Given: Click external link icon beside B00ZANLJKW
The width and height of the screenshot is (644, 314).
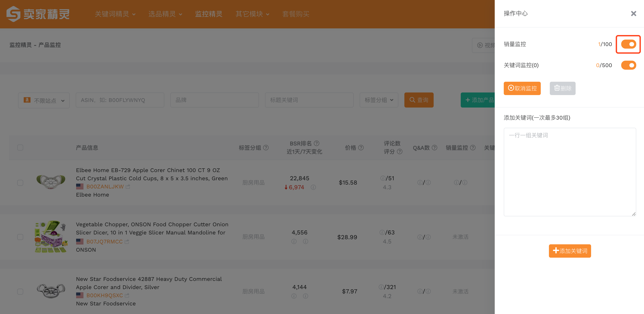Looking at the screenshot, I should pyautogui.click(x=128, y=186).
